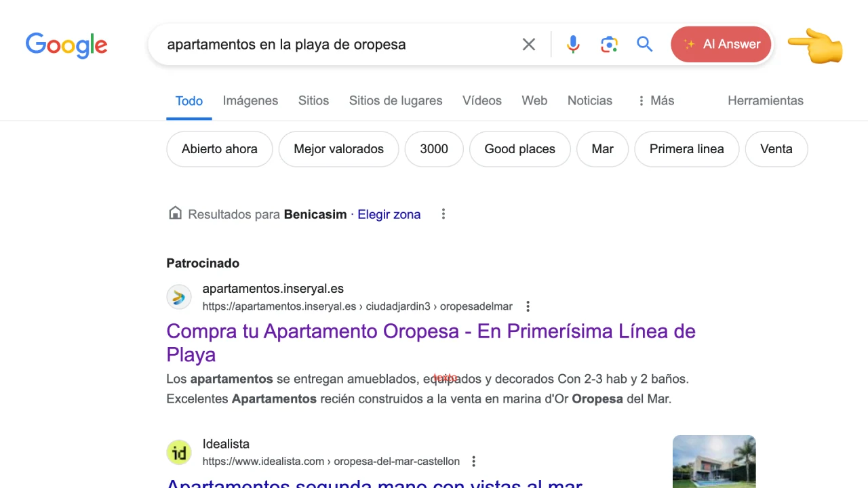
Task: Open the three-dot menu for inseryal result
Action: click(x=528, y=306)
